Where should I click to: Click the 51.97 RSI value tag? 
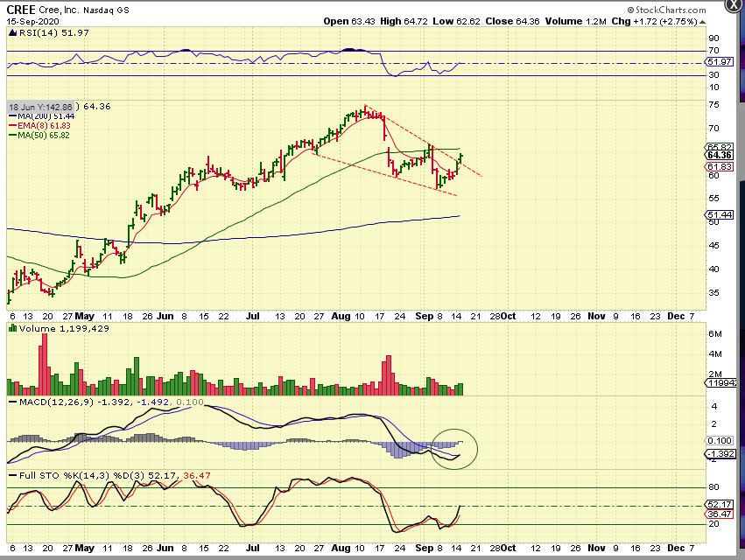[x=719, y=62]
